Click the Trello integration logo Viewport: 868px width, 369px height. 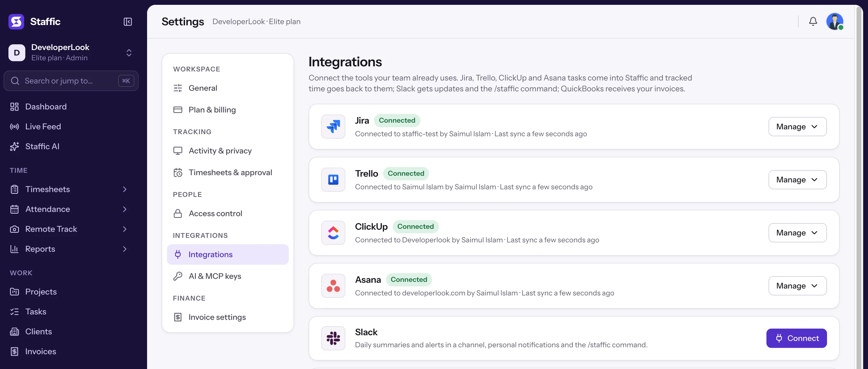click(x=333, y=180)
